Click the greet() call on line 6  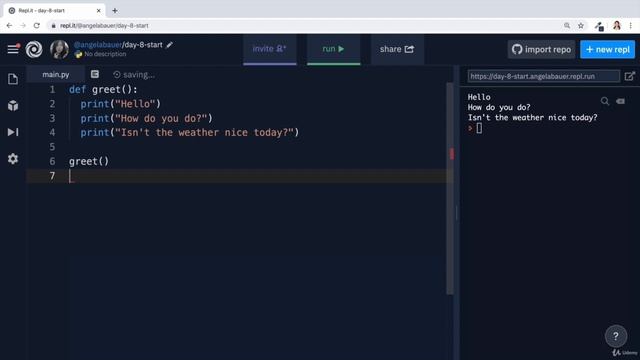89,161
